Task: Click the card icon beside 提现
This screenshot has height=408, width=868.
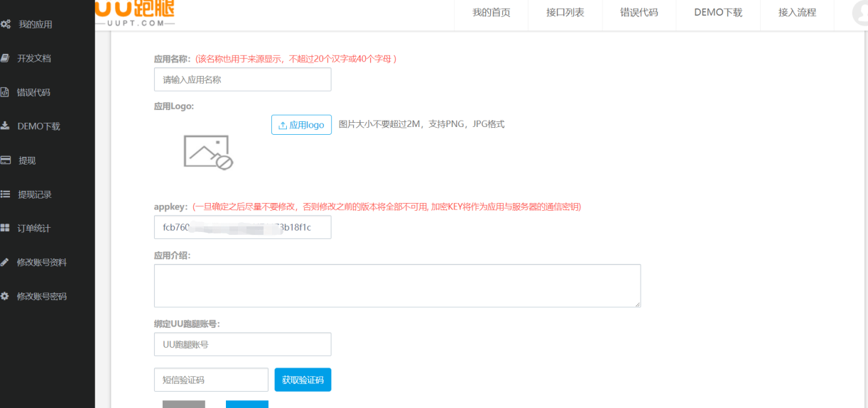Action: point(5,160)
